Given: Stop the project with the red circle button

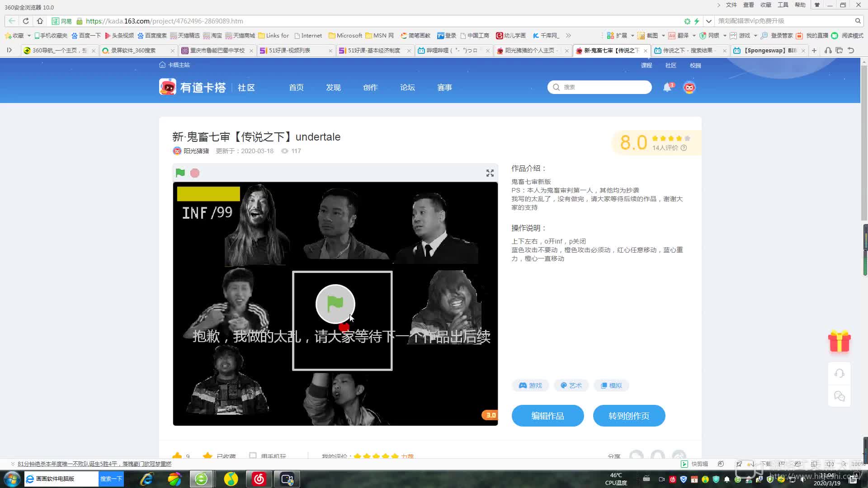Looking at the screenshot, I should 195,173.
